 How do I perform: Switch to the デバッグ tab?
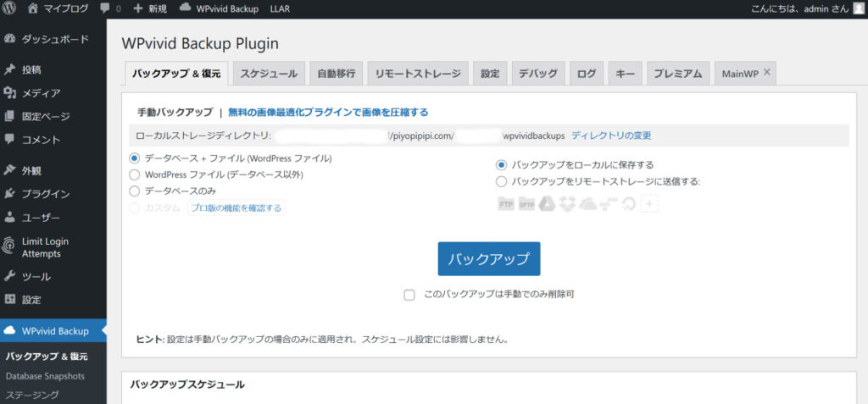click(538, 74)
